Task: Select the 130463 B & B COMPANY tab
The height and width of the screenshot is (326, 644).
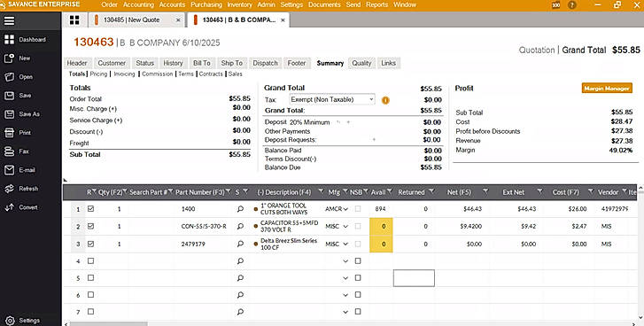Action: pos(239,19)
